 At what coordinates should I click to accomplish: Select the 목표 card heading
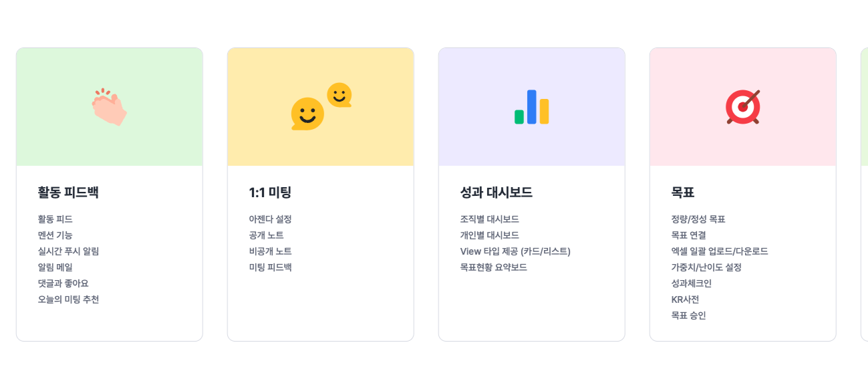coord(683,193)
